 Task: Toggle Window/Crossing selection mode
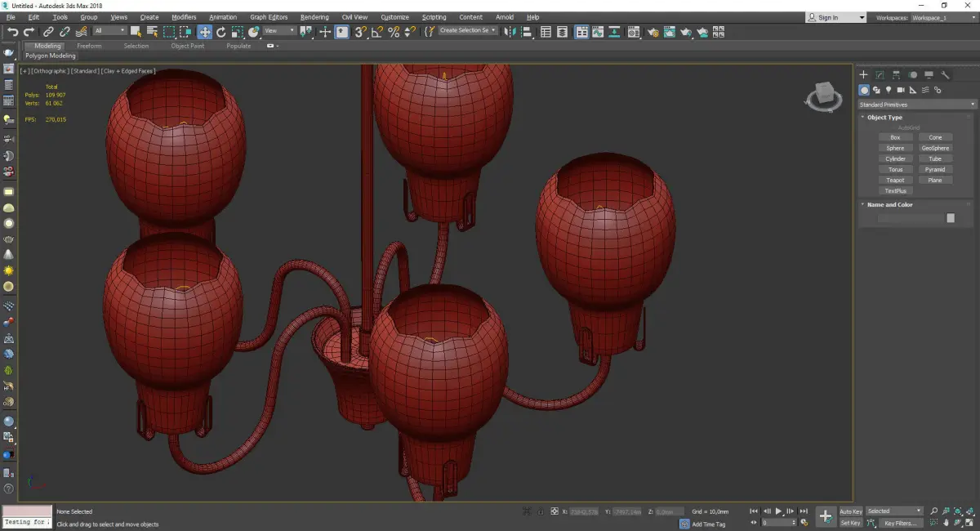[x=185, y=31]
